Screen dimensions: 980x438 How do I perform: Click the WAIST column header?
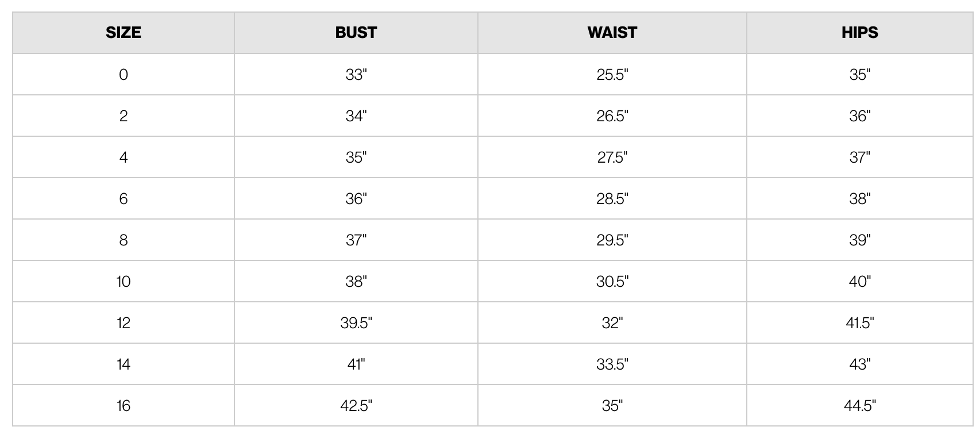(x=612, y=33)
